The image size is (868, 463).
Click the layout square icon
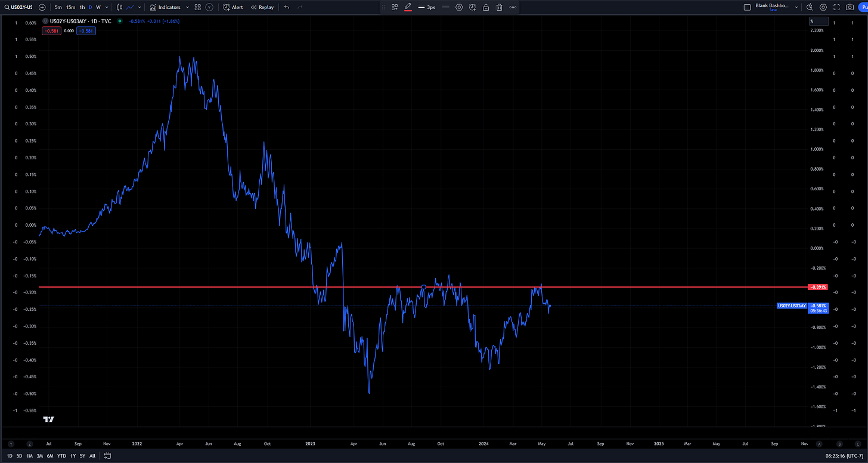point(747,7)
